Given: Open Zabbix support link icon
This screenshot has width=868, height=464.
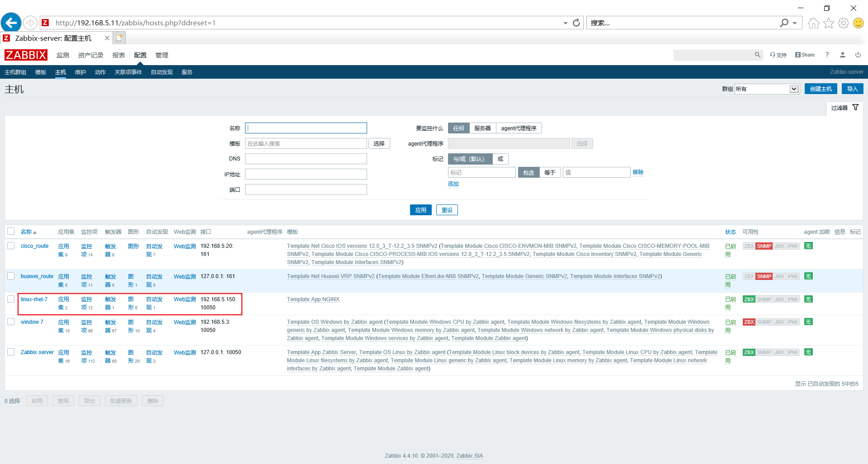Looking at the screenshot, I should point(778,55).
